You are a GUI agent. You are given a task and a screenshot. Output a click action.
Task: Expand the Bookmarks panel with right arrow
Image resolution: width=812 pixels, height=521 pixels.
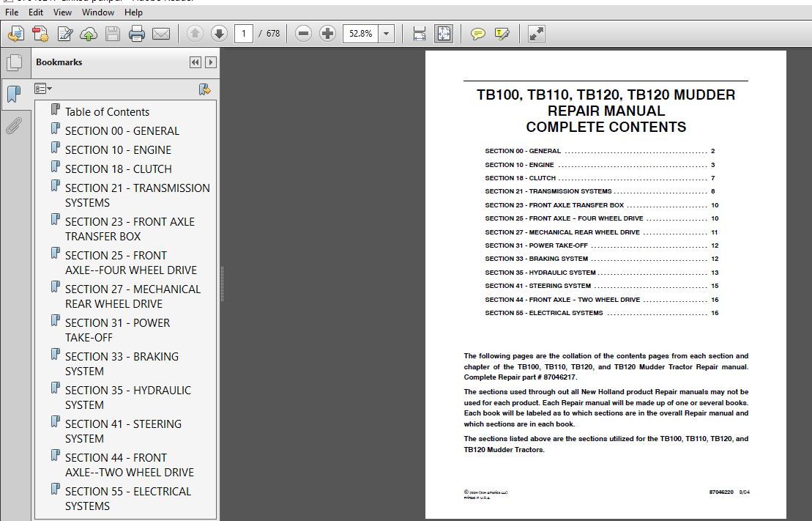pos(210,62)
